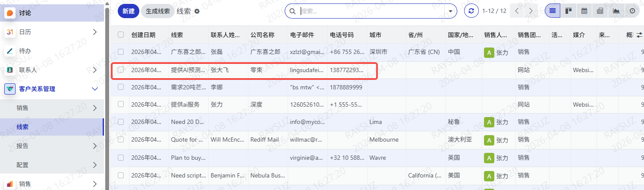
Task: Open 销售 submenu under 客户关系管理
Action: [52, 108]
